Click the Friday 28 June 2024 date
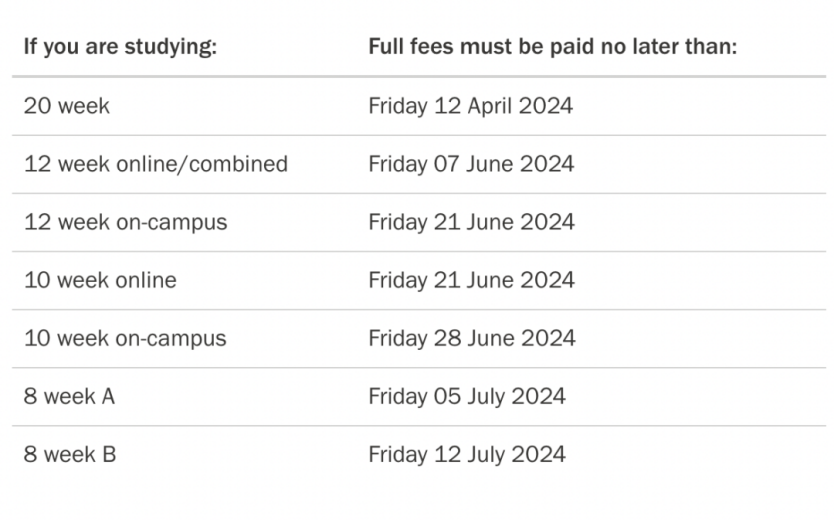Screen dimensions: 834x520 click(x=471, y=338)
